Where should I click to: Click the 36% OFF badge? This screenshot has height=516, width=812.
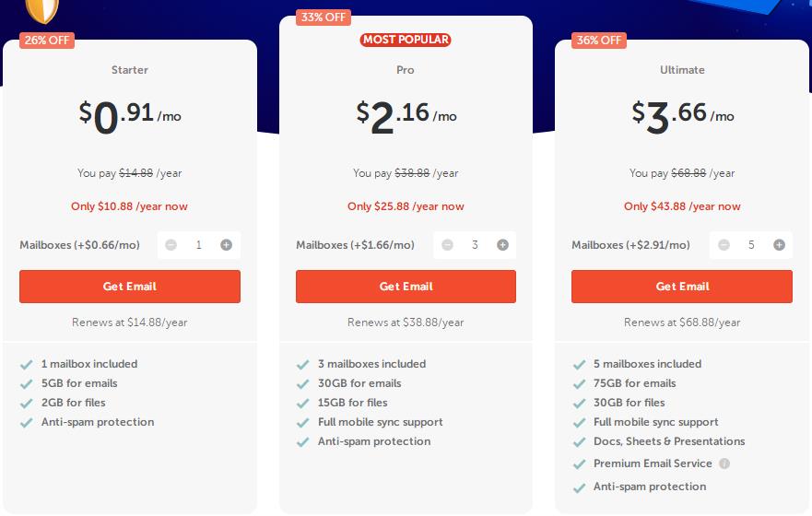click(x=599, y=41)
